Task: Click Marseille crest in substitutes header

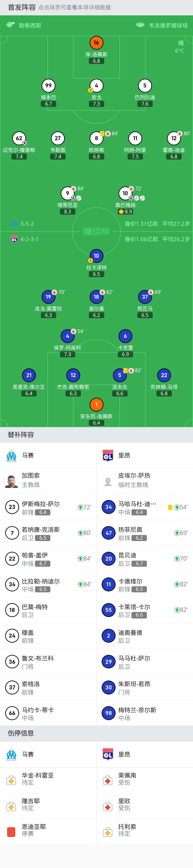Action: point(11,455)
